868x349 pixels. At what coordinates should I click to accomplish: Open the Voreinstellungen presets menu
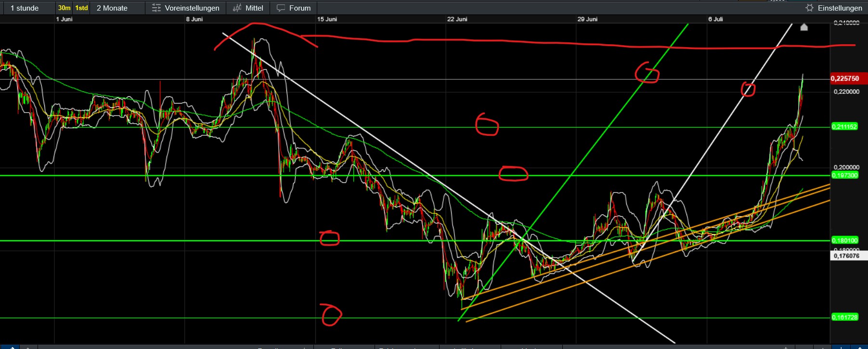tap(192, 8)
